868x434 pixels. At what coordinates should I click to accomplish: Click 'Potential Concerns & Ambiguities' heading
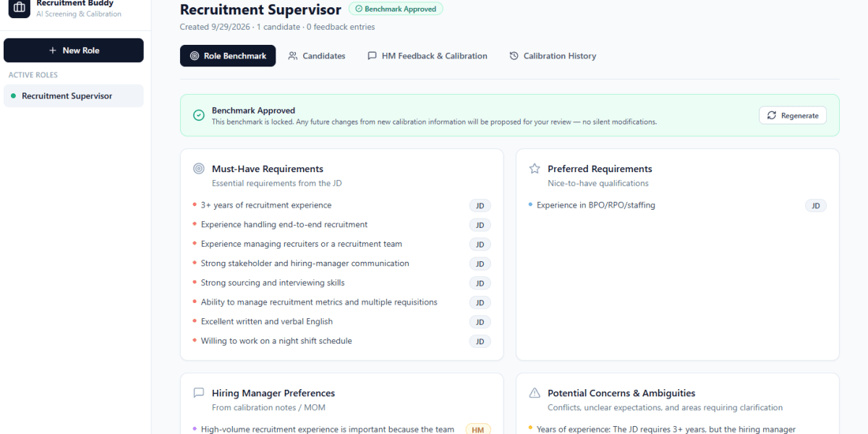tap(621, 393)
